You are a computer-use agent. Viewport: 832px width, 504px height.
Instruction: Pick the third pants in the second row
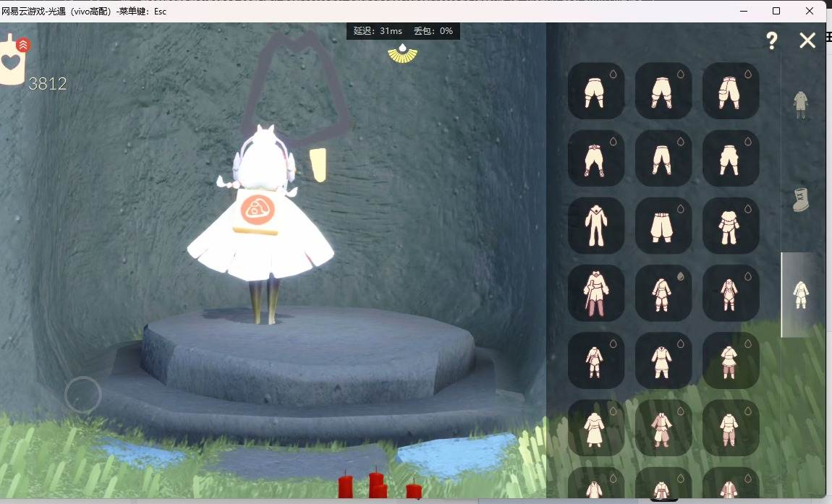click(x=731, y=158)
